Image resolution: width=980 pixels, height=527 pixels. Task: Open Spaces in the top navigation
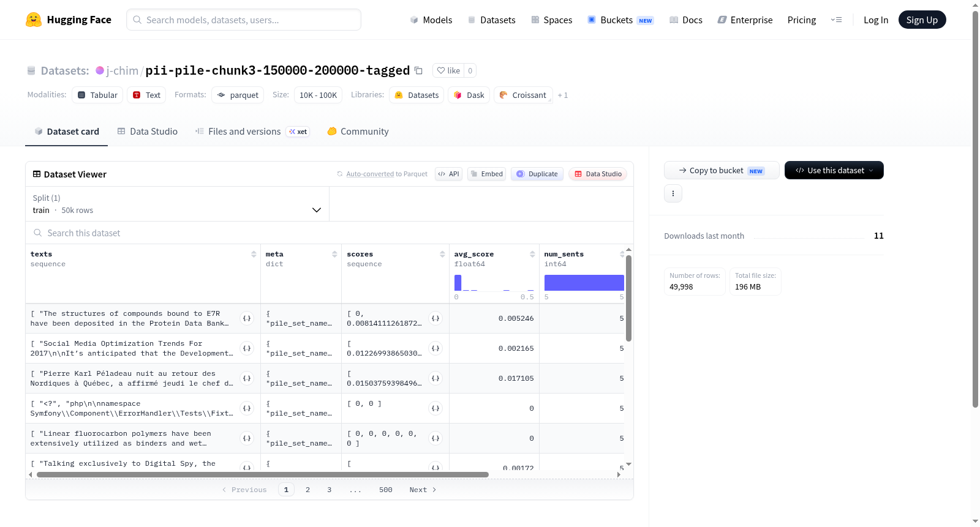point(552,20)
